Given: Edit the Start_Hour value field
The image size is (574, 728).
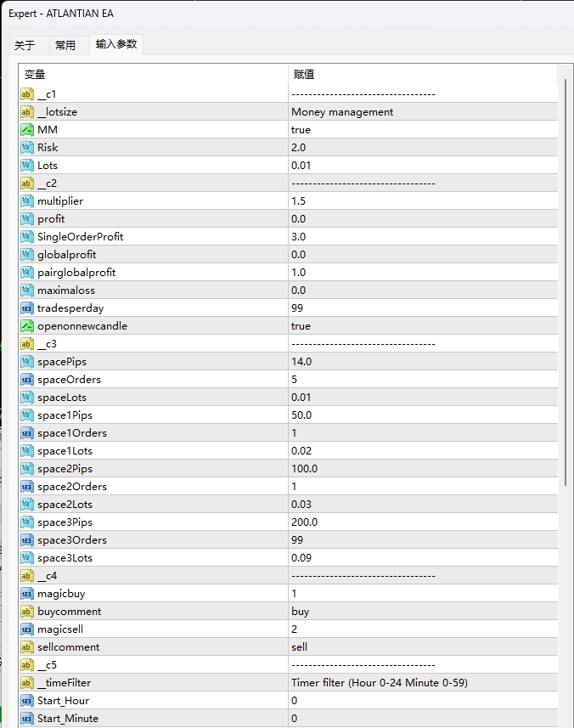Looking at the screenshot, I should tap(295, 701).
